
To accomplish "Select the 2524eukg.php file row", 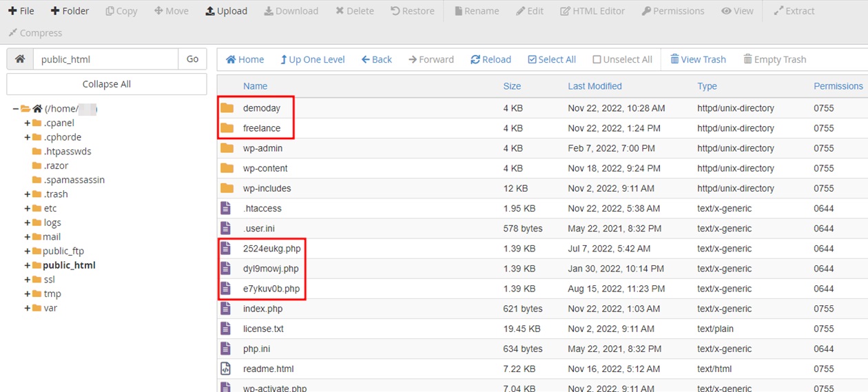I will pos(271,249).
